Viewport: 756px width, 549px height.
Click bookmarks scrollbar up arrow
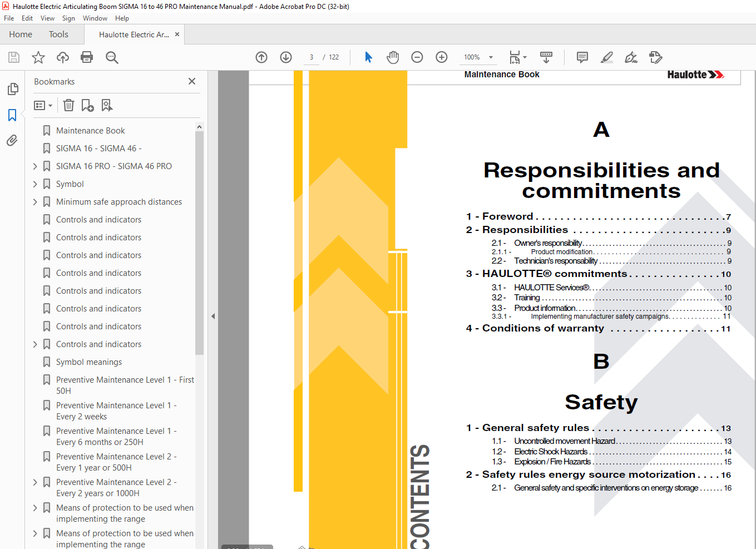pos(199,127)
